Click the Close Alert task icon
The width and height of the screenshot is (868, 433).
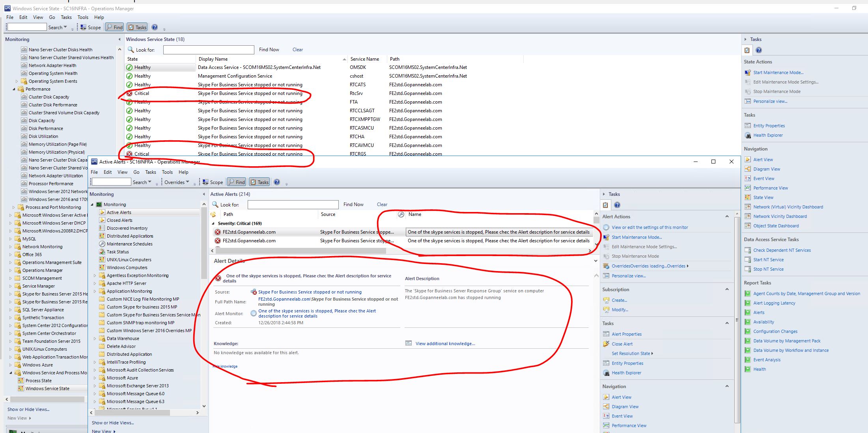(606, 344)
